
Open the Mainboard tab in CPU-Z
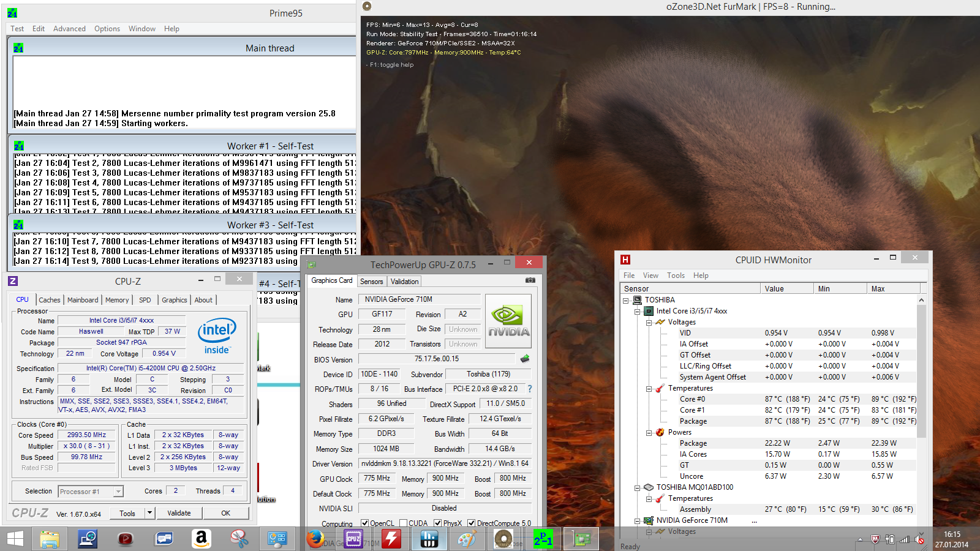point(83,300)
